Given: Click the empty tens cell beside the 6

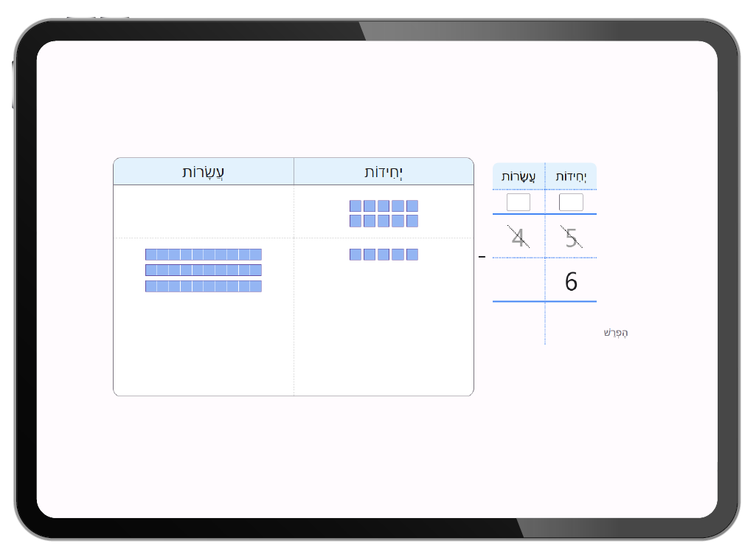Looking at the screenshot, I should tap(519, 280).
